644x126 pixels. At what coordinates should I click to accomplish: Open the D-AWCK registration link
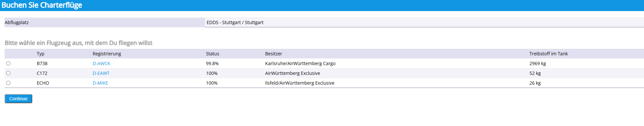[101, 63]
